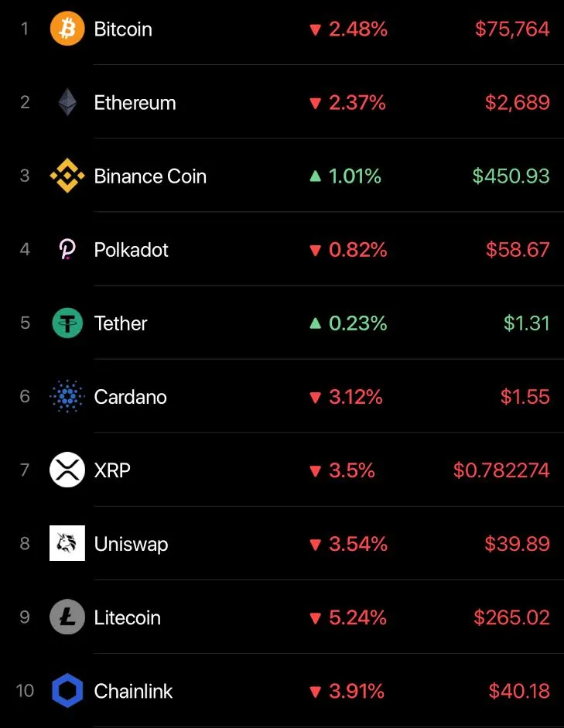The width and height of the screenshot is (564, 728).
Task: Open the Bitcoin coin name
Action: 123,29
